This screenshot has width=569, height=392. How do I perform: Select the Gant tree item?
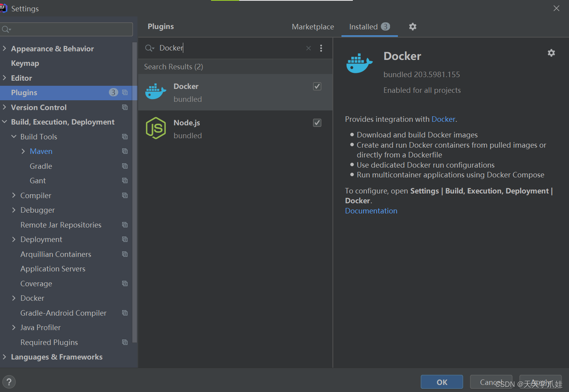(38, 181)
